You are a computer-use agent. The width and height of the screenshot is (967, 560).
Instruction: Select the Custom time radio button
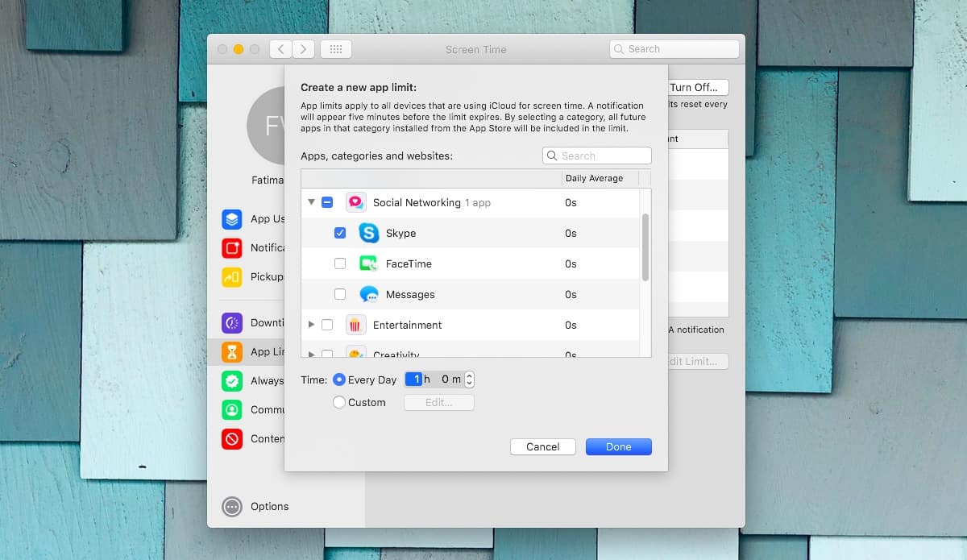pyautogui.click(x=339, y=401)
